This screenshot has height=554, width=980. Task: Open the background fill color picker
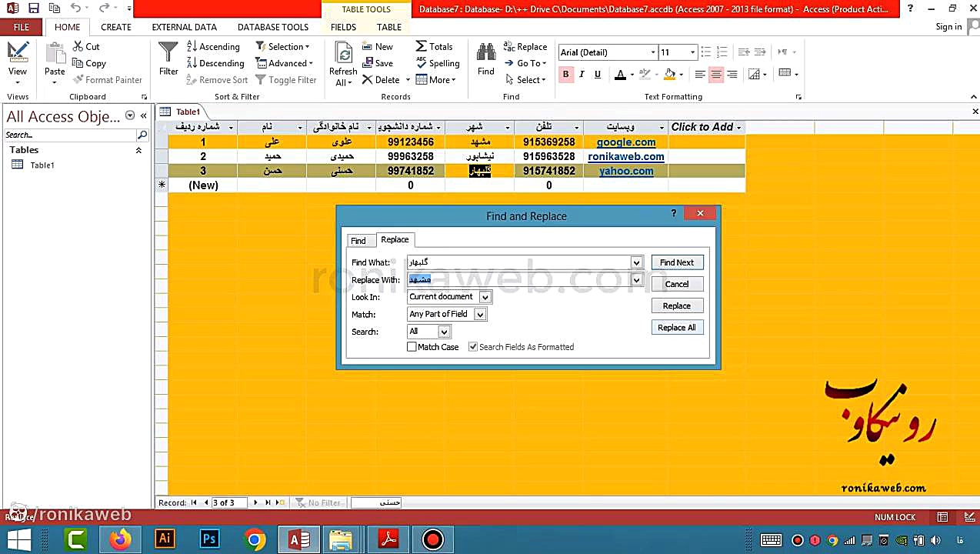681,75
